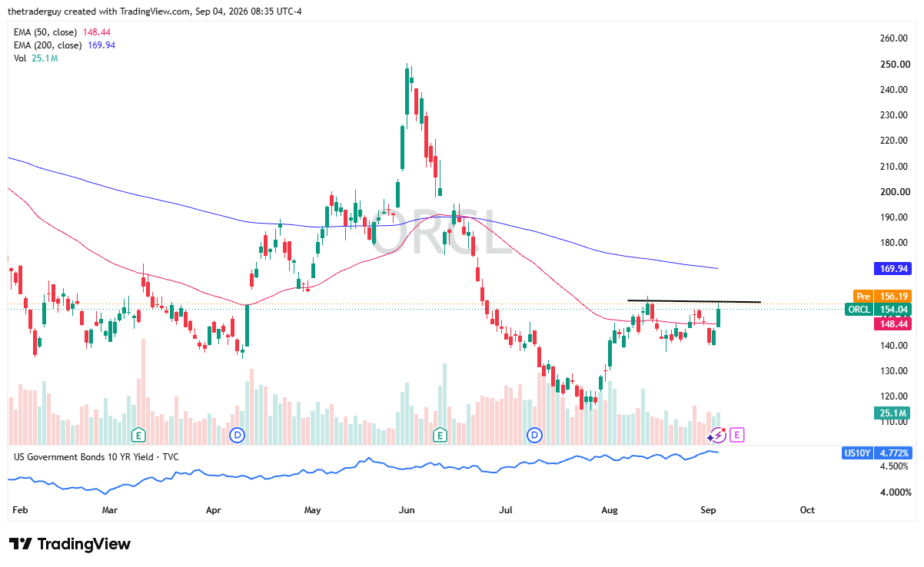This screenshot has height=567, width=924.
Task: Click the 120.00 price scale value
Action: coord(896,396)
